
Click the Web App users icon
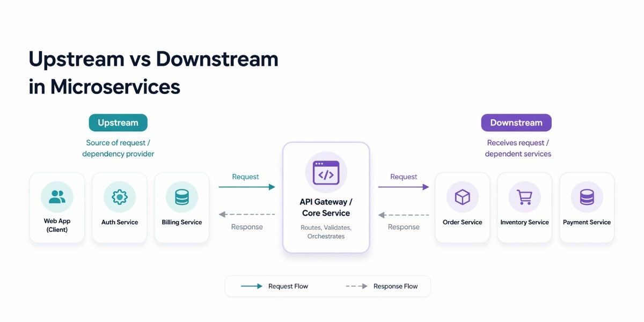(x=57, y=197)
